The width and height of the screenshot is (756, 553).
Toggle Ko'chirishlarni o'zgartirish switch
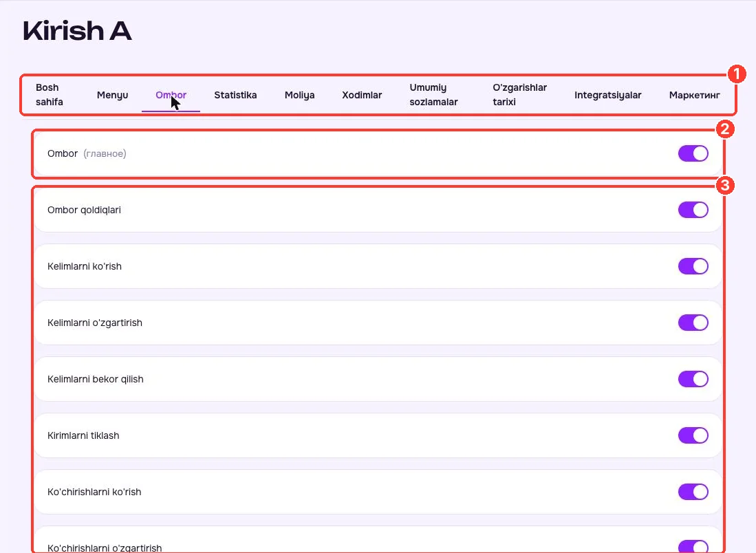pyautogui.click(x=693, y=547)
